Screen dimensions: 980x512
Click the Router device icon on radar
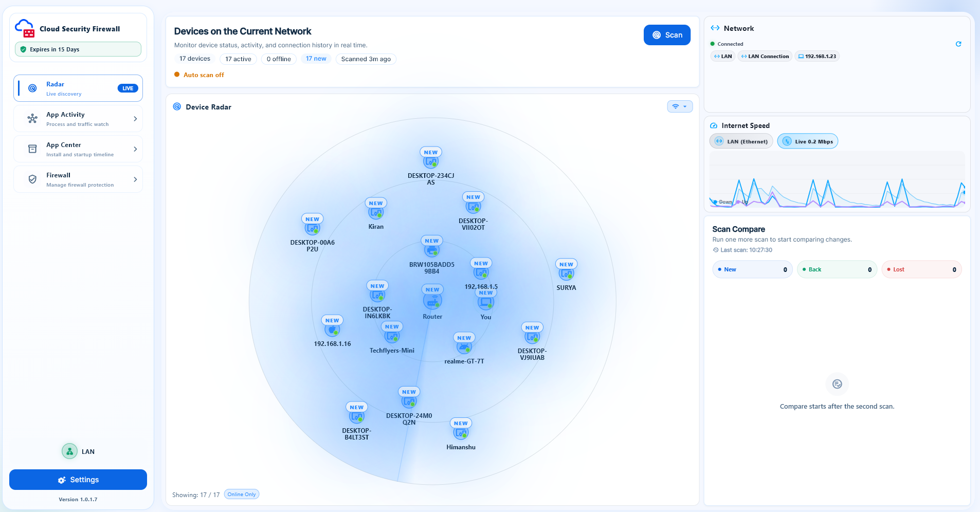(432, 302)
